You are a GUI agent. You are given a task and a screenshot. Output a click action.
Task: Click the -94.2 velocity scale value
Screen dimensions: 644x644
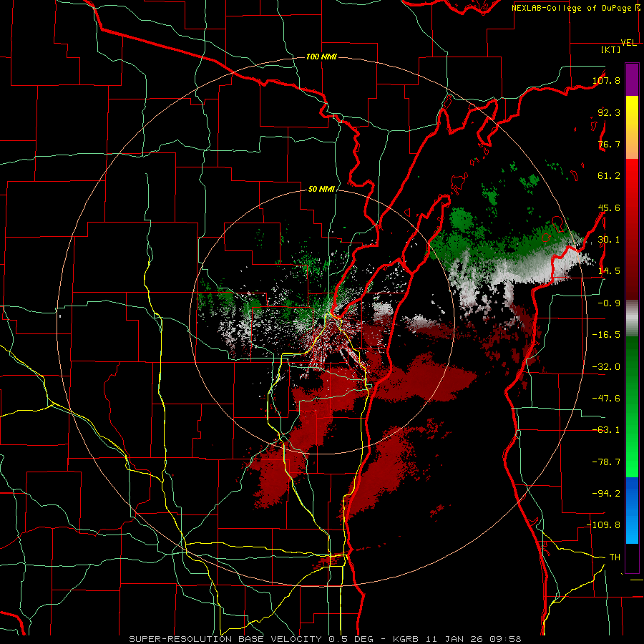606,493
